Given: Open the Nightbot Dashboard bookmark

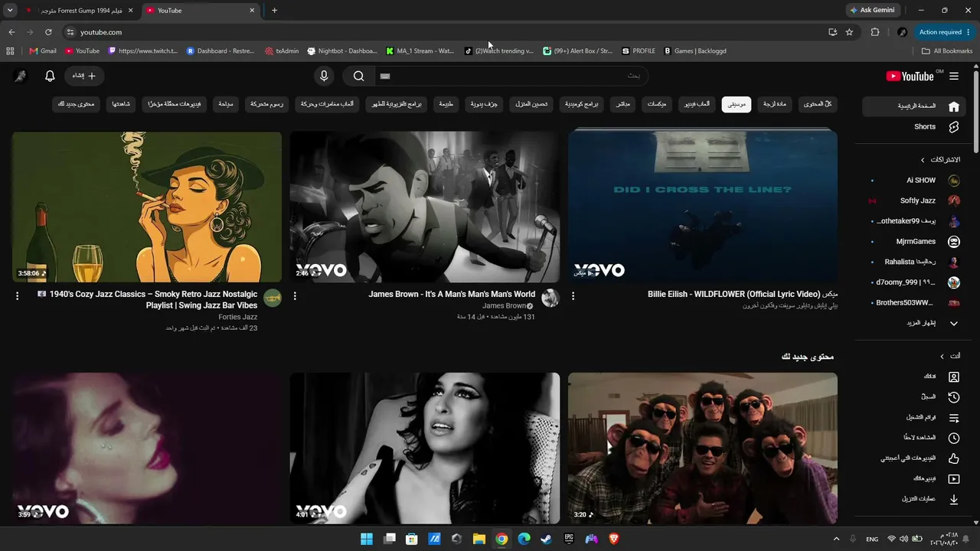Looking at the screenshot, I should [342, 51].
